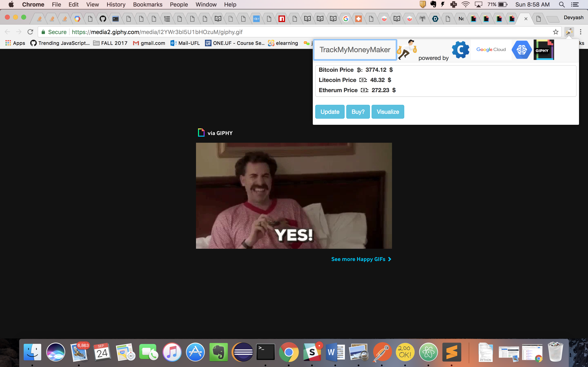Viewport: 588px width, 367px height.
Task: Open the Bookmarks menu
Action: [147, 5]
